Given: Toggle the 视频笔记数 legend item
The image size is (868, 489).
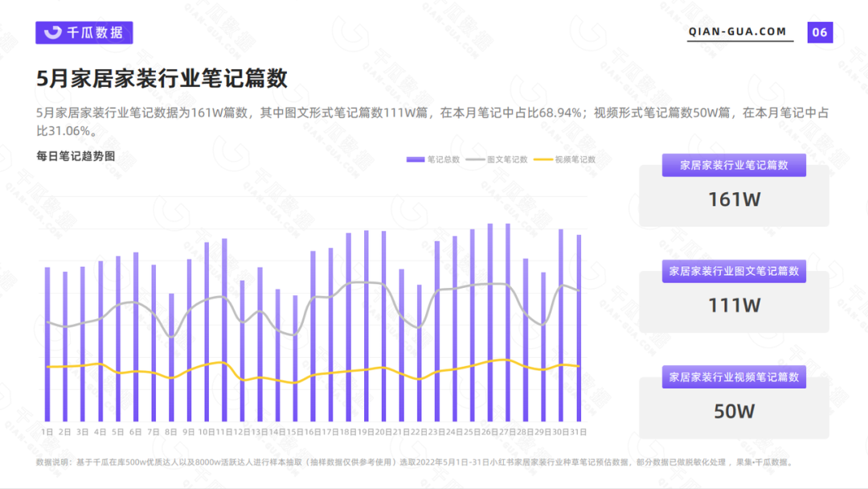Looking at the screenshot, I should click(575, 159).
